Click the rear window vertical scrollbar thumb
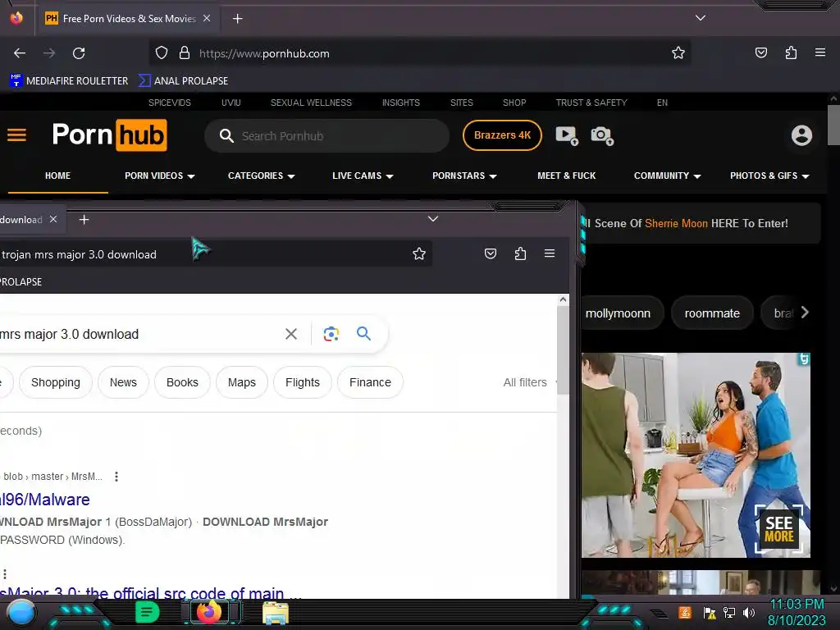This screenshot has width=840, height=630. tap(833, 126)
